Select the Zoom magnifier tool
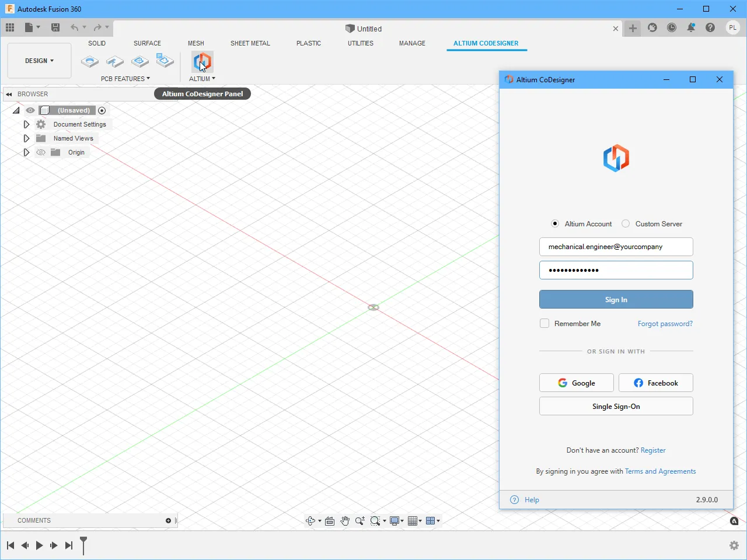This screenshot has width=747, height=560. [x=360, y=521]
